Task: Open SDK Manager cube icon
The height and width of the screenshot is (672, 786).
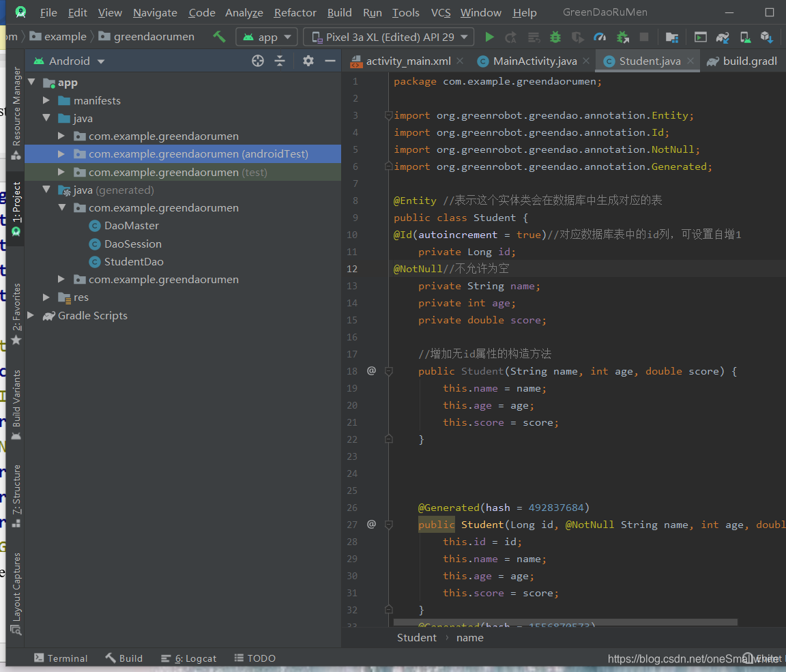Action: (x=766, y=37)
